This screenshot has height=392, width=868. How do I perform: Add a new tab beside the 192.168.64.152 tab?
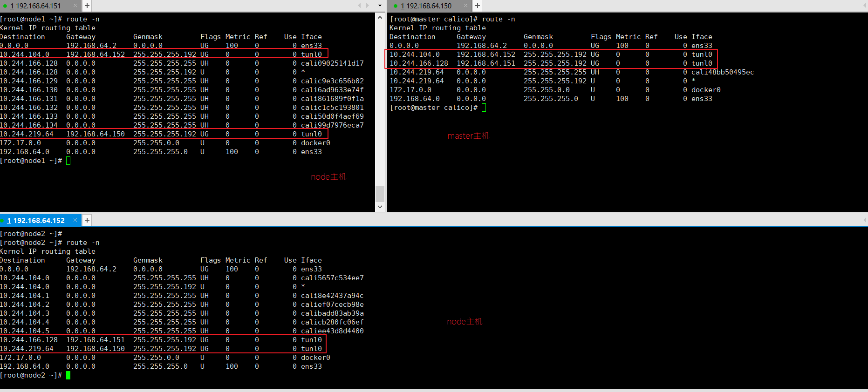click(x=87, y=220)
